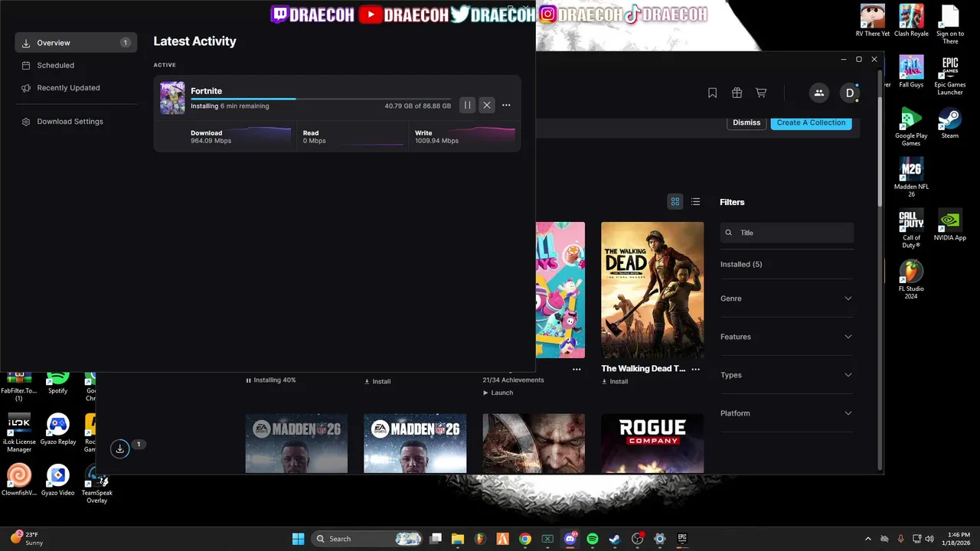Expand the Features filter
This screenshot has width=980, height=551.
click(x=786, y=337)
